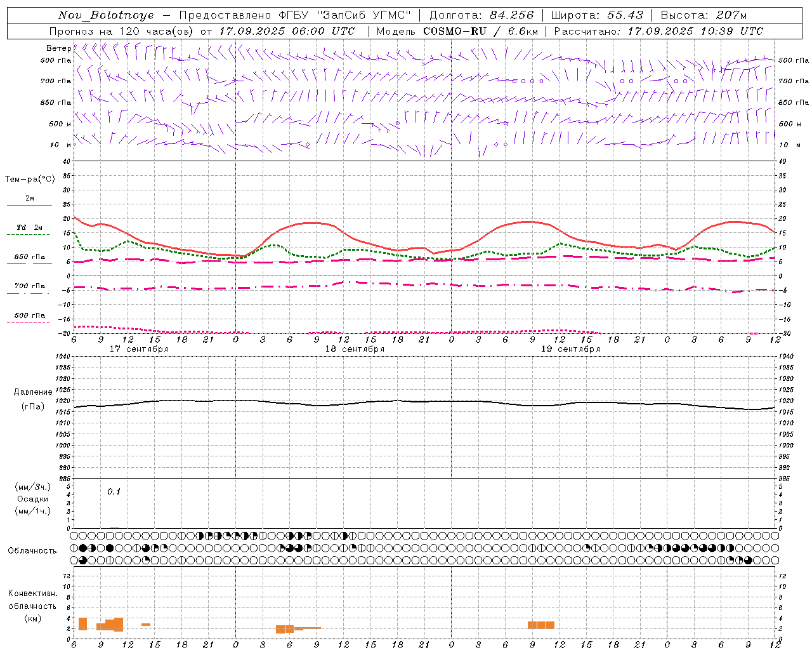Click the 0.1 precipitation value annotation
The height and width of the screenshot is (650, 812).
pos(114,491)
